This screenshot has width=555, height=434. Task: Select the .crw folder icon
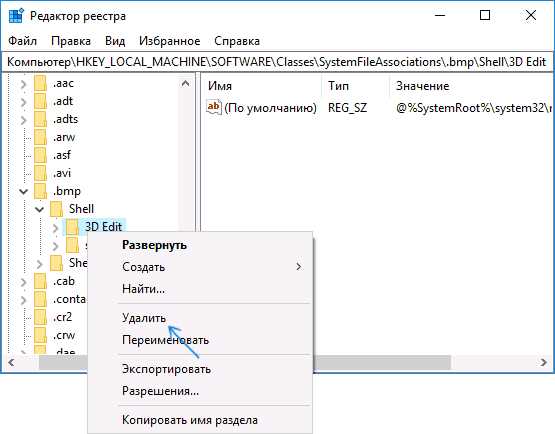tap(40, 336)
